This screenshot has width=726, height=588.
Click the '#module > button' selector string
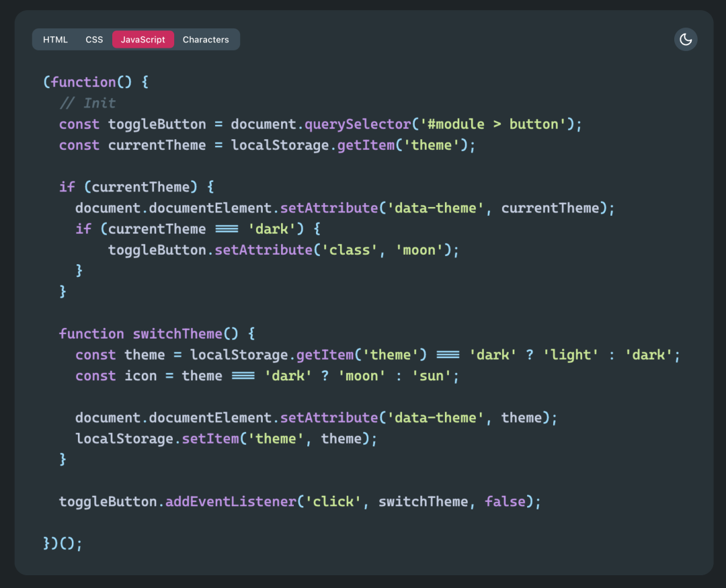point(493,124)
